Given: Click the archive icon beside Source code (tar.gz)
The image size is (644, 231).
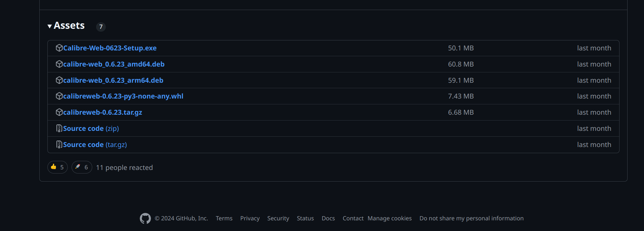Looking at the screenshot, I should point(59,145).
